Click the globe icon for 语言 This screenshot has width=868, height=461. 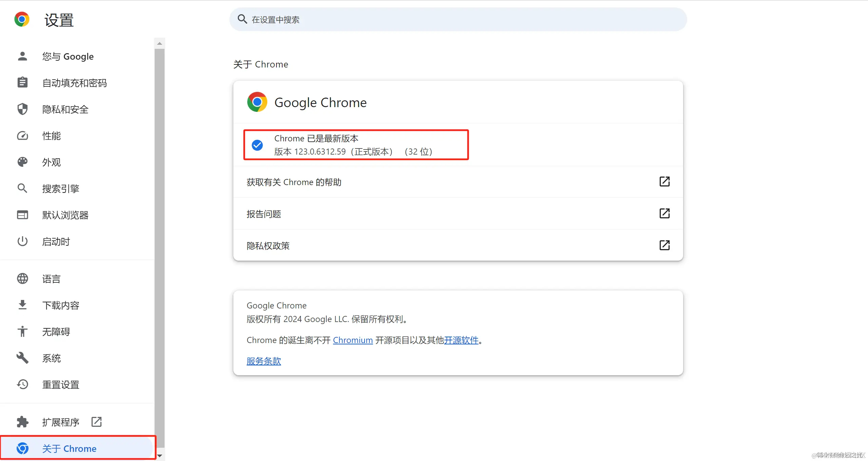pos(22,279)
